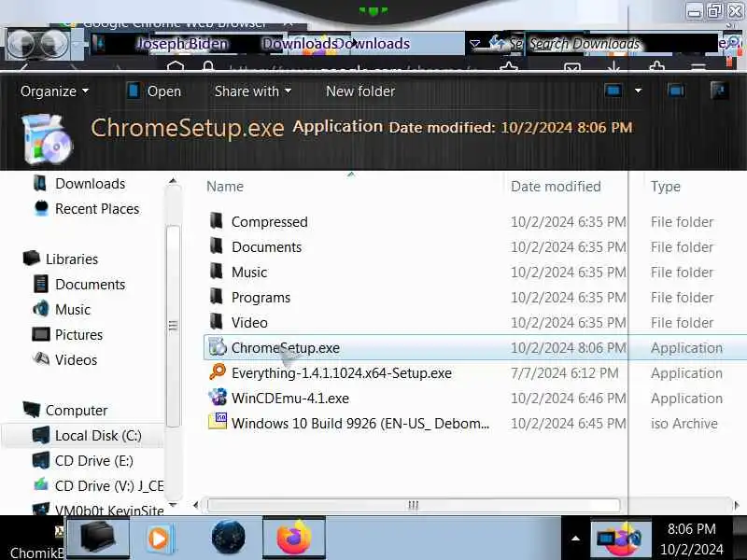The height and width of the screenshot is (560, 747).
Task: Select CD Drive (E:) in sidebar
Action: coord(94,461)
